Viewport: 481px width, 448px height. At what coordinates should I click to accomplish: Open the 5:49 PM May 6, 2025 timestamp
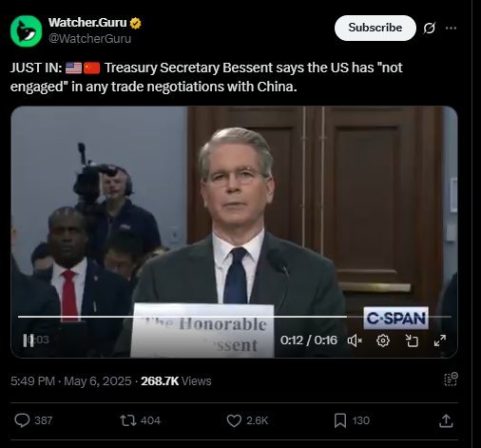click(x=71, y=380)
